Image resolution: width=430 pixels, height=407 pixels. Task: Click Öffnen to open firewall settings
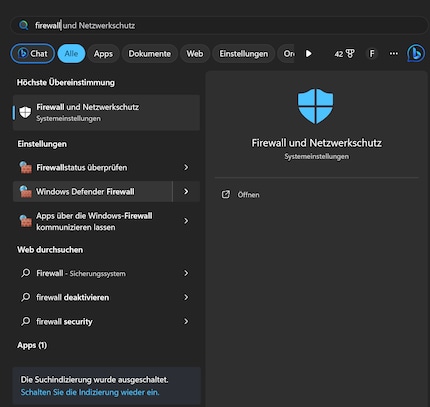(248, 195)
